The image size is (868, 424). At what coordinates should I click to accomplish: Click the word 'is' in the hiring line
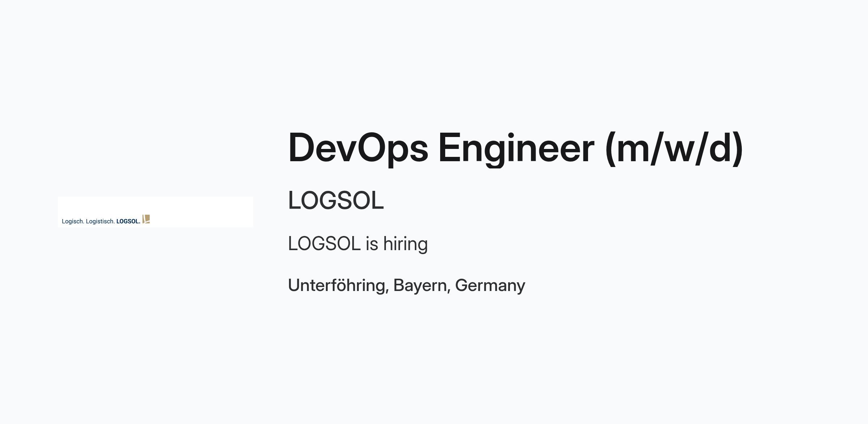372,244
